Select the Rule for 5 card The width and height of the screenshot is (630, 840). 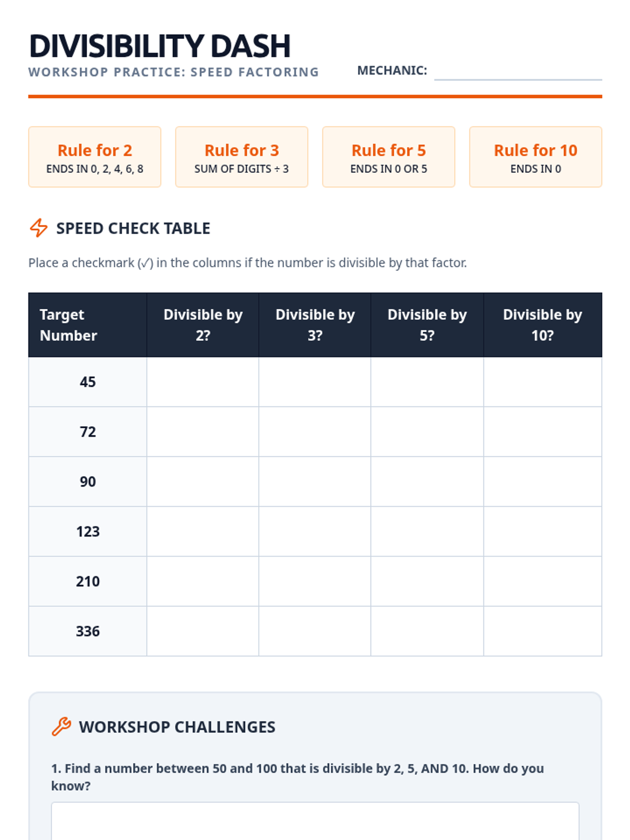tap(388, 157)
